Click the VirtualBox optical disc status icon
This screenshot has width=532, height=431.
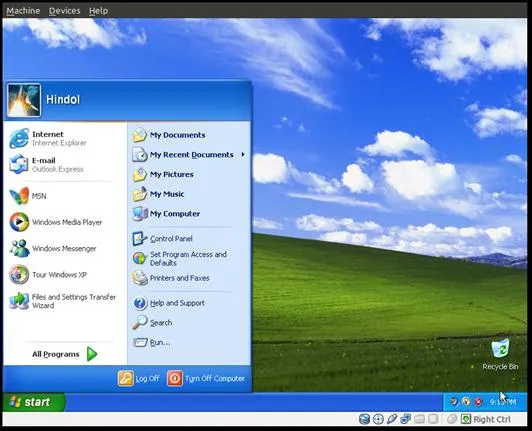tap(378, 419)
